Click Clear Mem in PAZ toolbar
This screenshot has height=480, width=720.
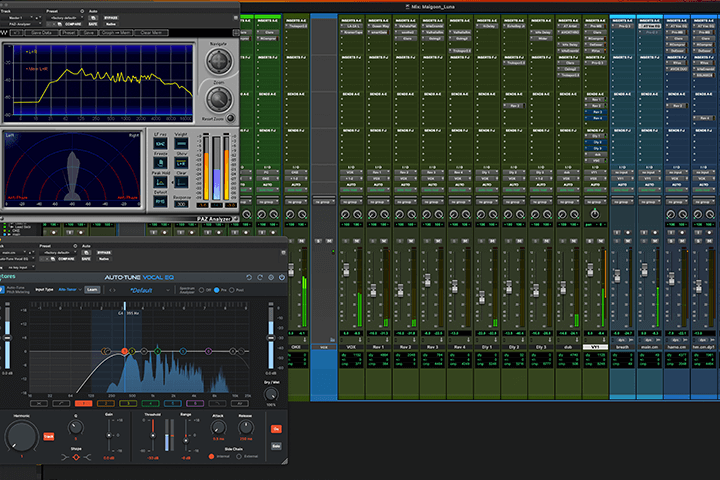(152, 33)
